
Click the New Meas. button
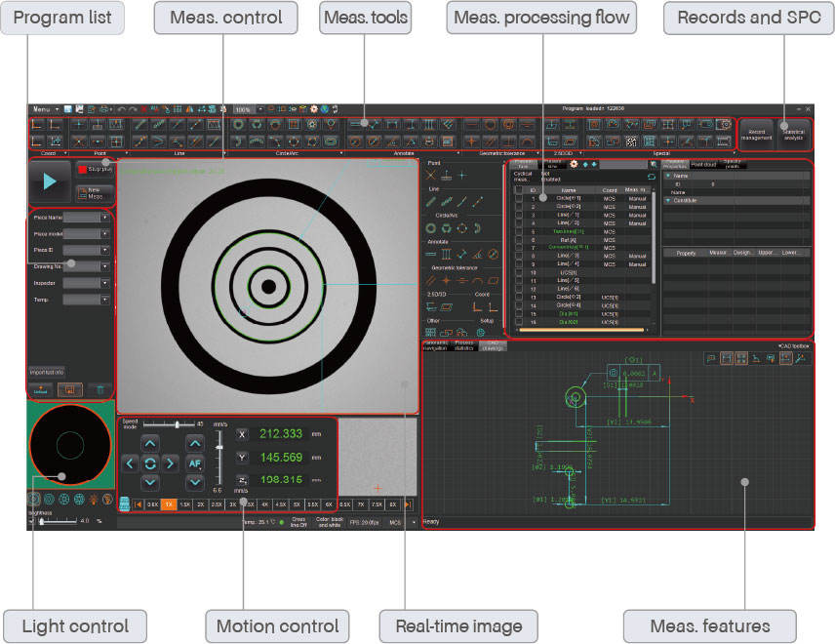pyautogui.click(x=95, y=192)
